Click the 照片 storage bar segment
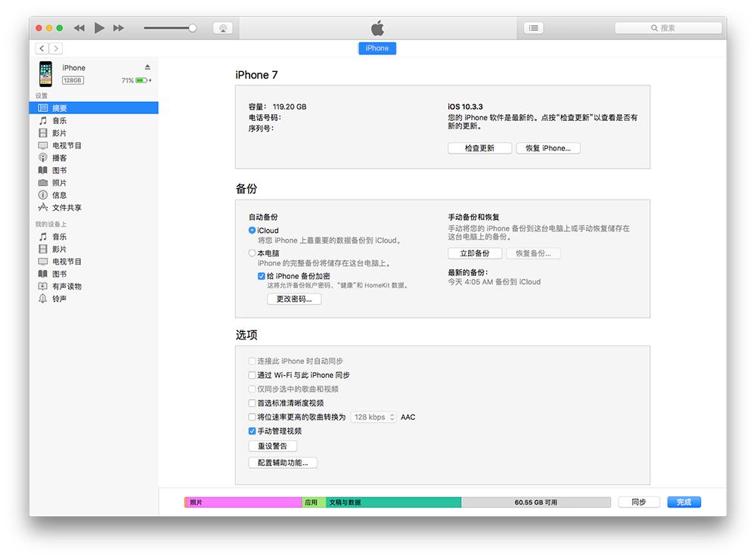The image size is (756, 558). [x=243, y=502]
